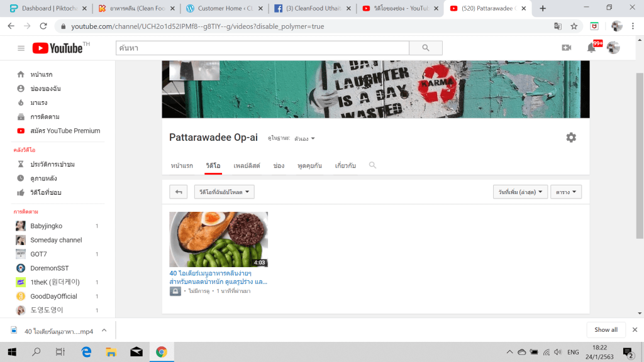Open the date added sort dropdown
Viewport: 644px width, 362px height.
(520, 192)
